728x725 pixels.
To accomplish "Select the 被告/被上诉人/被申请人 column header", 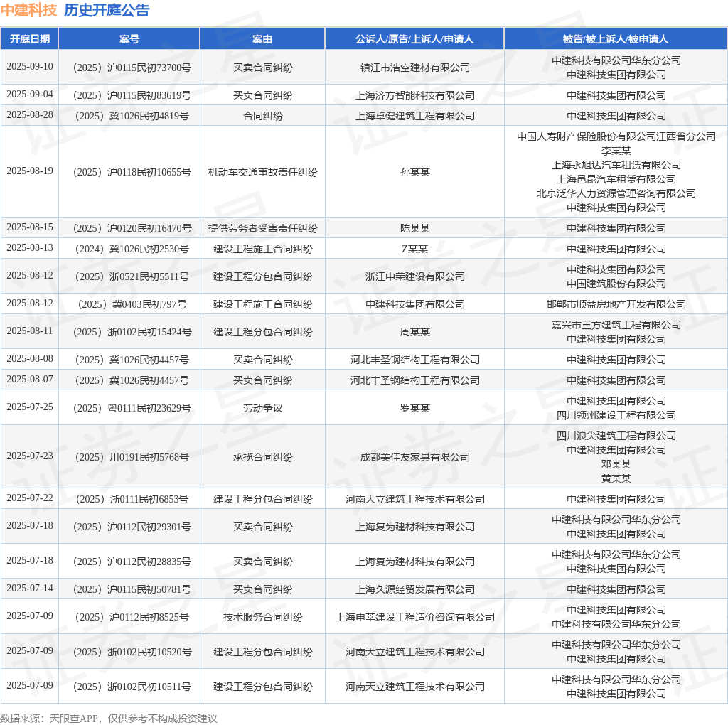I will (616, 39).
